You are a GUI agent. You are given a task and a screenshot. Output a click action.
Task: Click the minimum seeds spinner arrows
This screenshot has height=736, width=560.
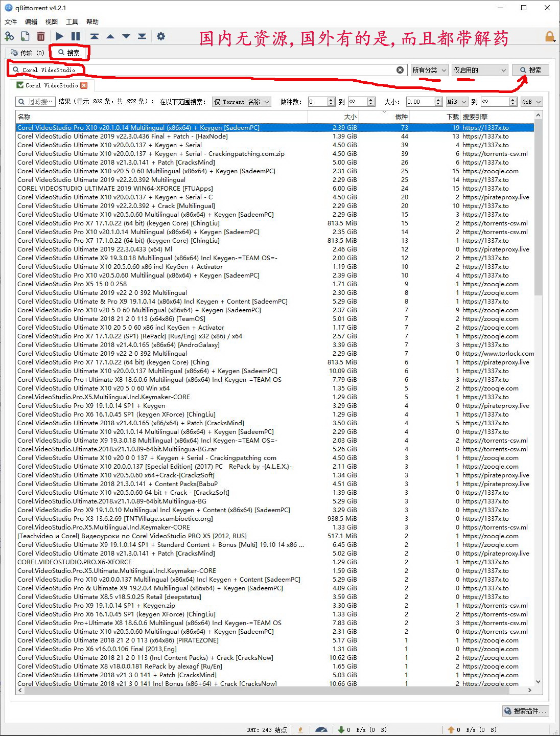331,102
